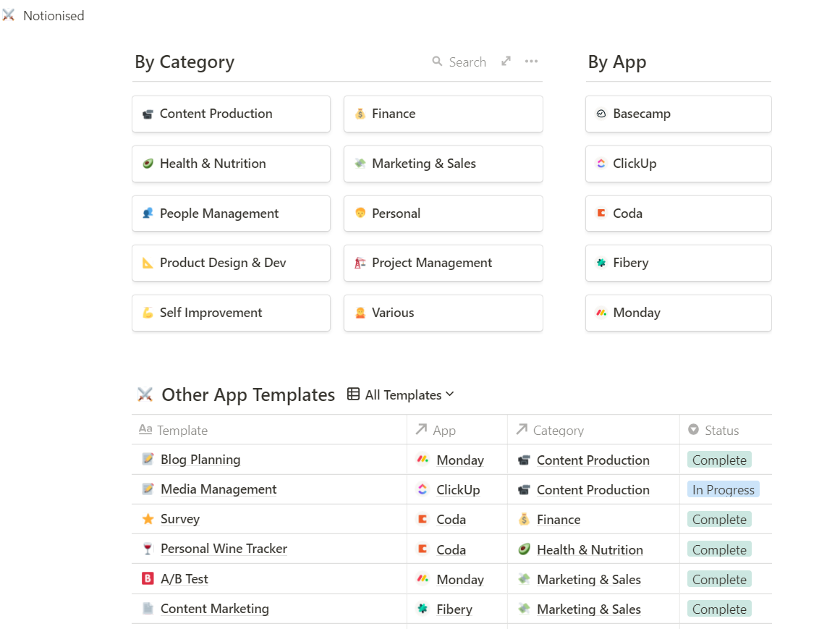Click the Monday app link in Blog Planning row

(x=460, y=460)
